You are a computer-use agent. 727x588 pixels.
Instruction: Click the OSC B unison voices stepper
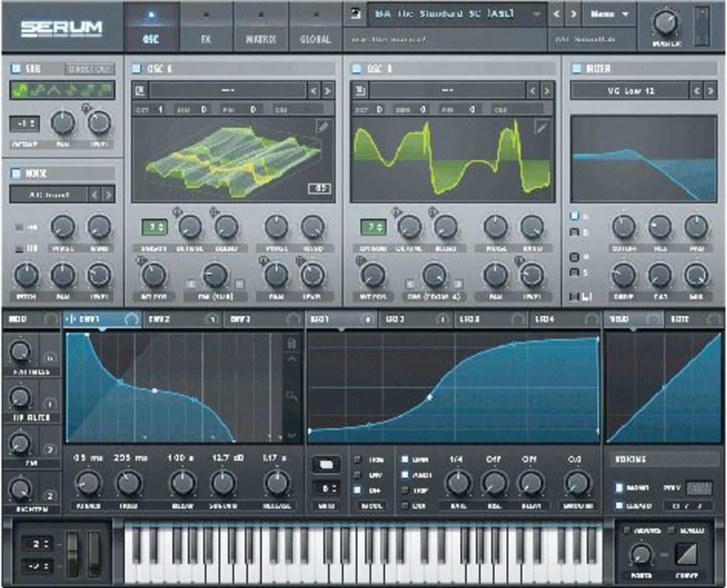tap(373, 227)
